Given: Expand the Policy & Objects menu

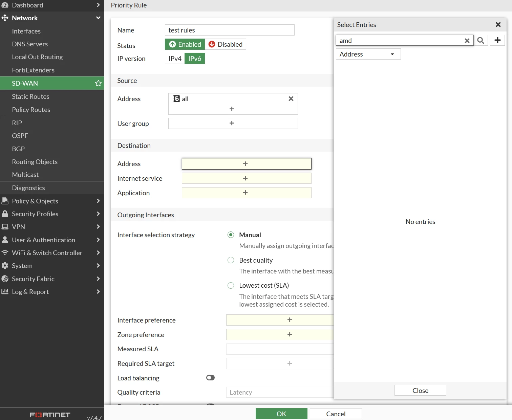Looking at the screenshot, I should 52,201.
